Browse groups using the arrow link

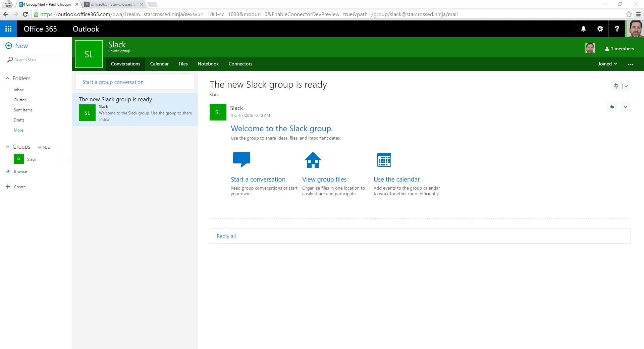(x=16, y=171)
